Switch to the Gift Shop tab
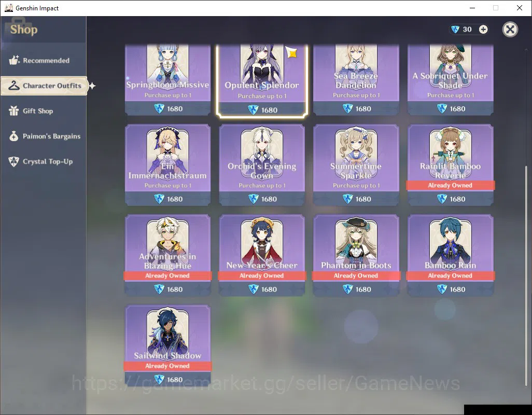This screenshot has height=415, width=532. (44, 111)
